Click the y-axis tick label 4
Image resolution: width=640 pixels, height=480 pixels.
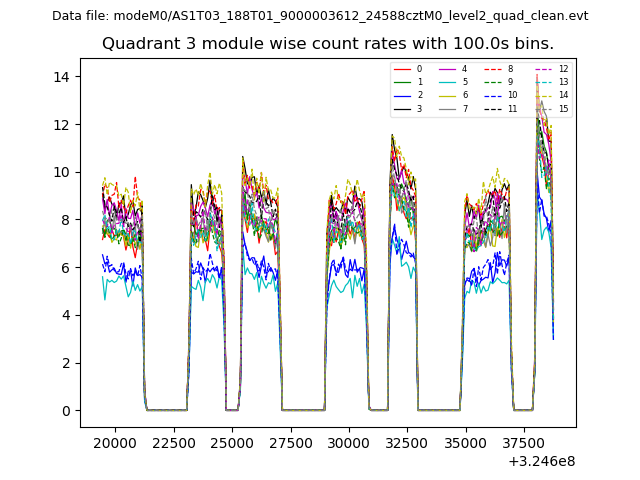[x=65, y=316]
